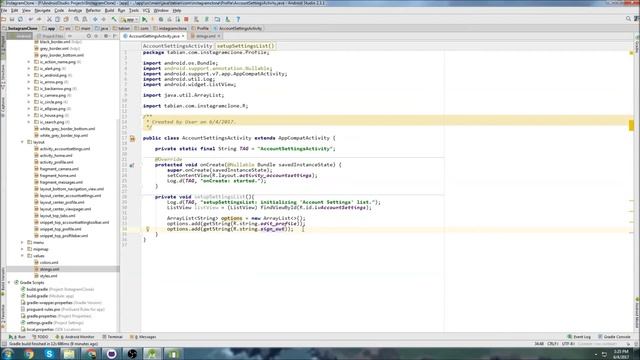Open the Gradle Console tool window

[614, 337]
